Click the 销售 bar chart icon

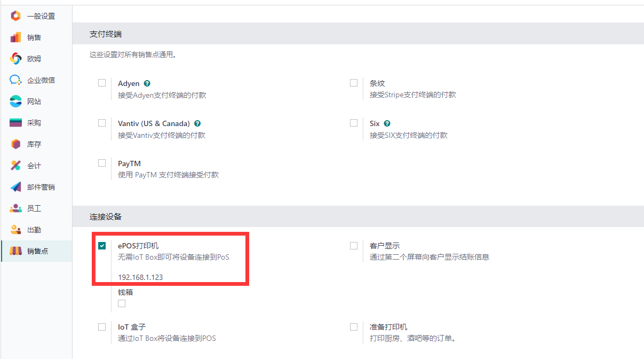(x=15, y=37)
